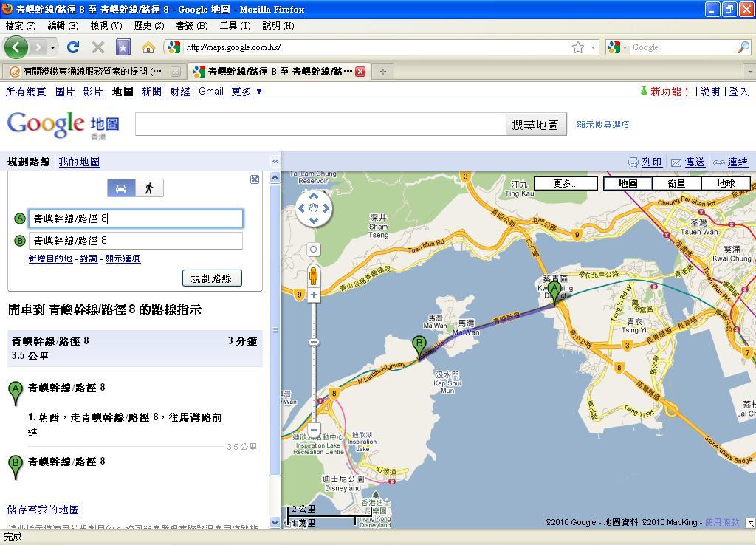Collapse the left panel with double chevron

[x=275, y=162]
